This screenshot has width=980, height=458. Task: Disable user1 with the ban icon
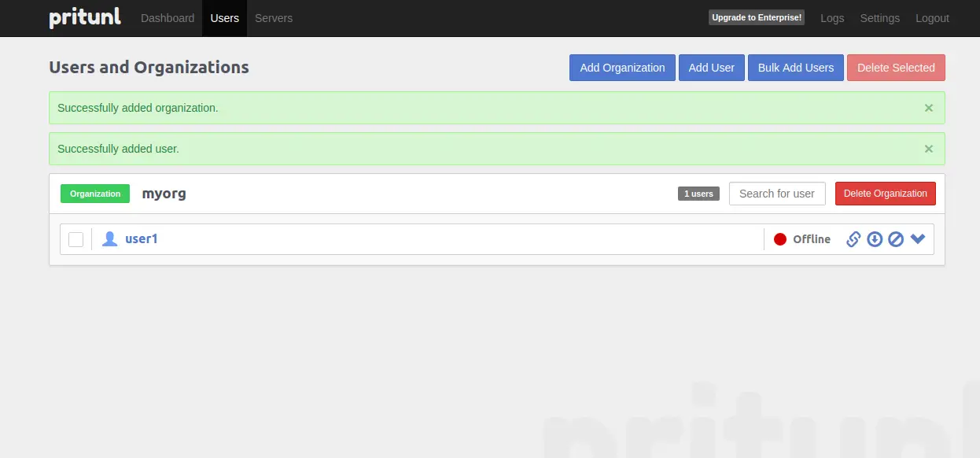click(x=896, y=239)
